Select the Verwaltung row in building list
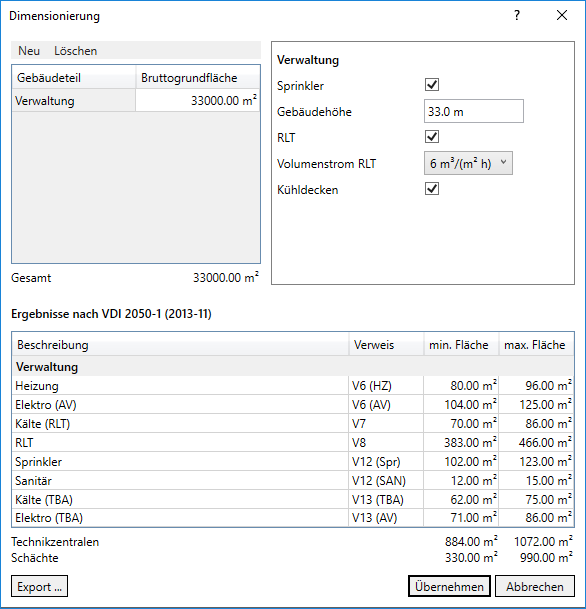Viewport: 586px width, 609px height. pos(136,101)
